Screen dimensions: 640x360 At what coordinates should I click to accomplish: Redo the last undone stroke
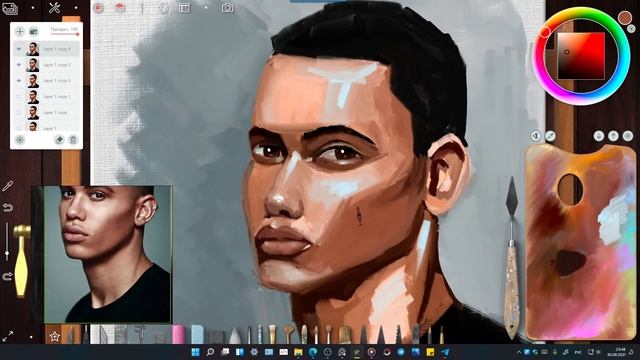click(x=7, y=276)
